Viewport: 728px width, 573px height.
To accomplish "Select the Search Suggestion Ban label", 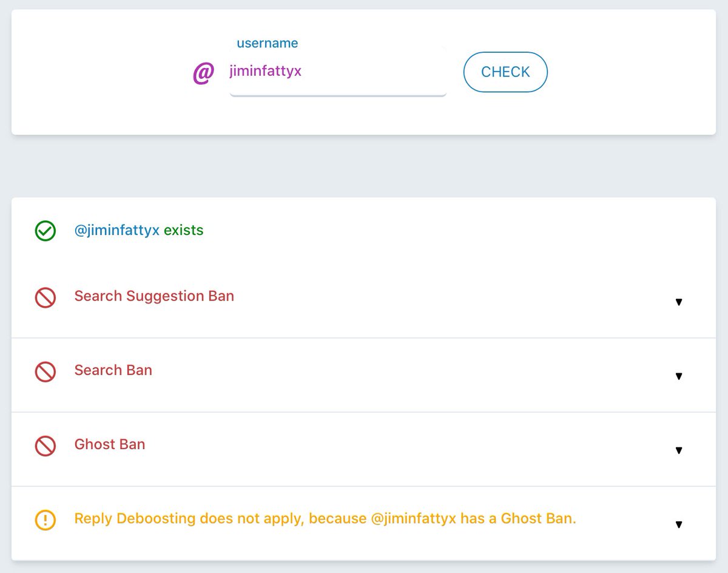I will coord(154,296).
